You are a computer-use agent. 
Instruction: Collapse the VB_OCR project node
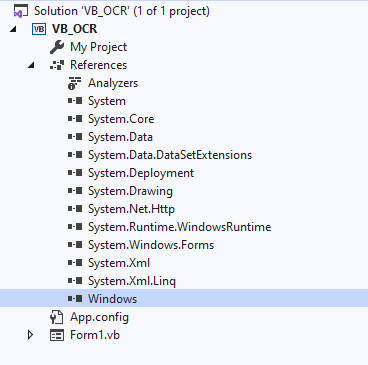click(x=13, y=29)
